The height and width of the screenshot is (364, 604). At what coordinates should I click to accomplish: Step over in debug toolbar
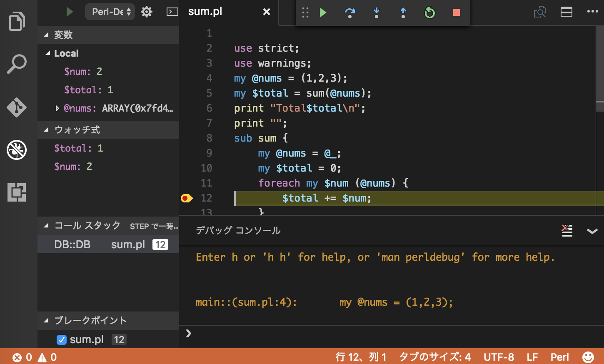click(x=350, y=12)
